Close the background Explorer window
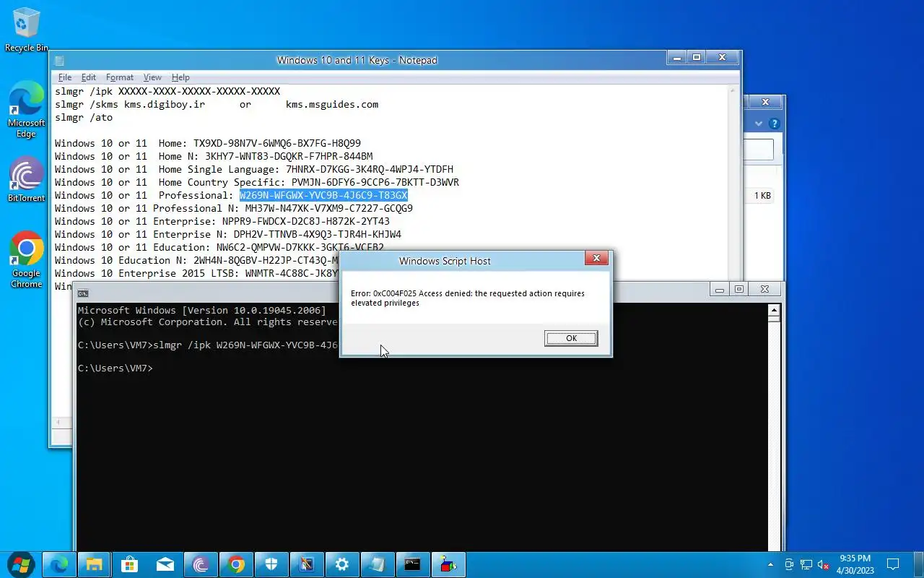 [x=766, y=102]
